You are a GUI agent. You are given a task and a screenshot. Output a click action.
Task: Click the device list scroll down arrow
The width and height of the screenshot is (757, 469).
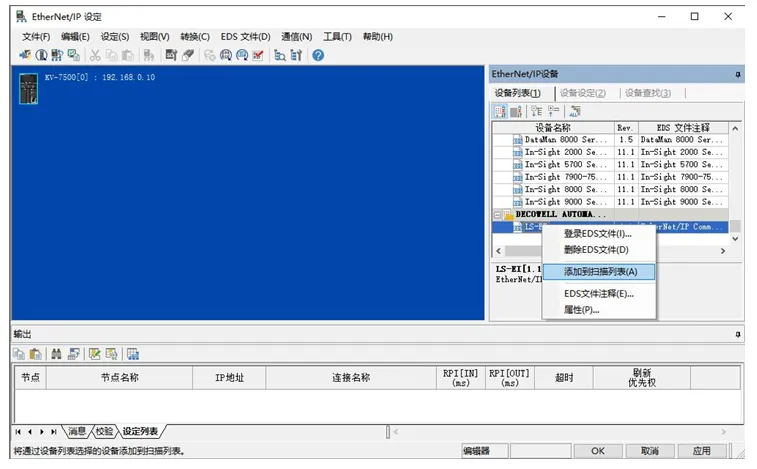tap(735, 239)
